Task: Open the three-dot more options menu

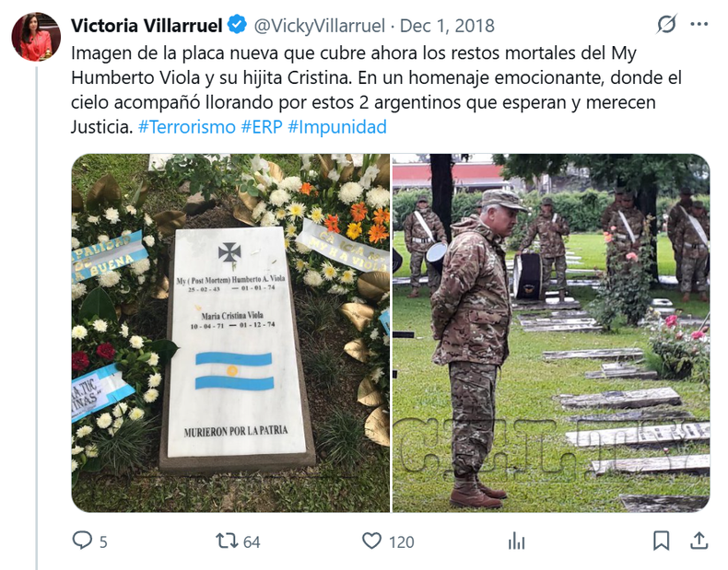Action: point(699,24)
